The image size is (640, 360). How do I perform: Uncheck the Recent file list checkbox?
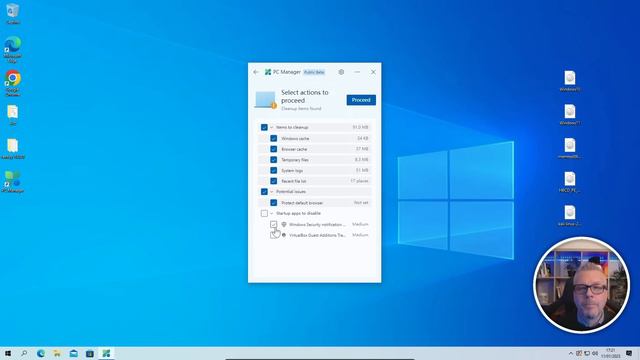click(273, 181)
